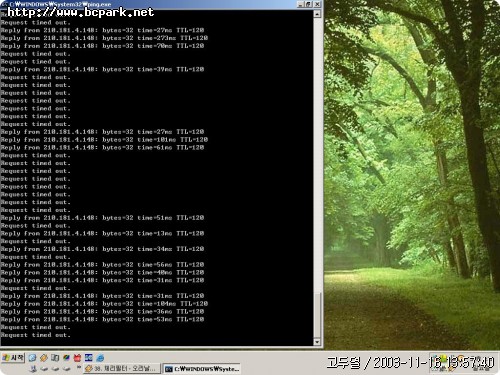The height and width of the screenshot is (375, 500).
Task: Click the console scrollbar down arrow
Action: [317, 342]
